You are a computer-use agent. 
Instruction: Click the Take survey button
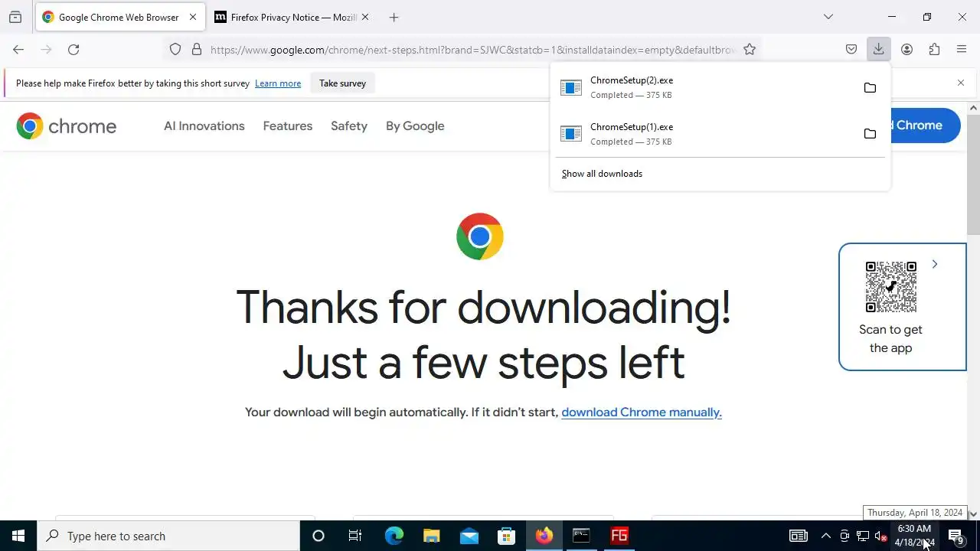342,83
